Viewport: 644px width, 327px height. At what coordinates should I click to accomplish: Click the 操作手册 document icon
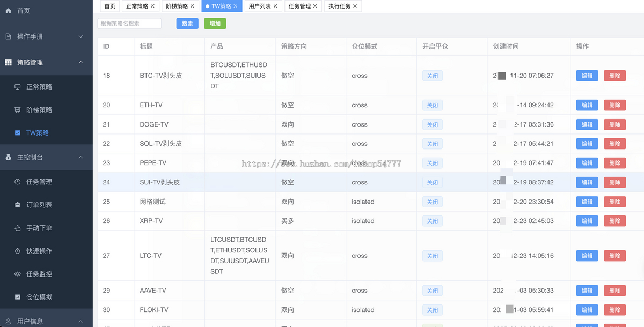(8, 36)
